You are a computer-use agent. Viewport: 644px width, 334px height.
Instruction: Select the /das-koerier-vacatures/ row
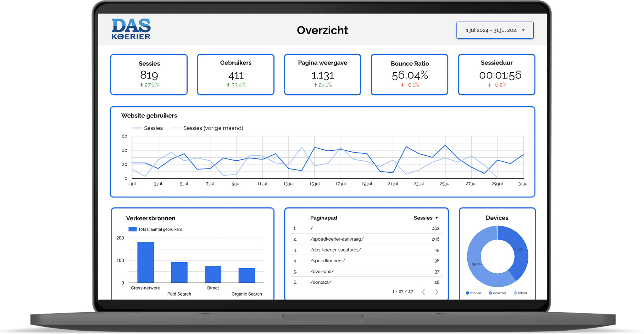coord(366,250)
